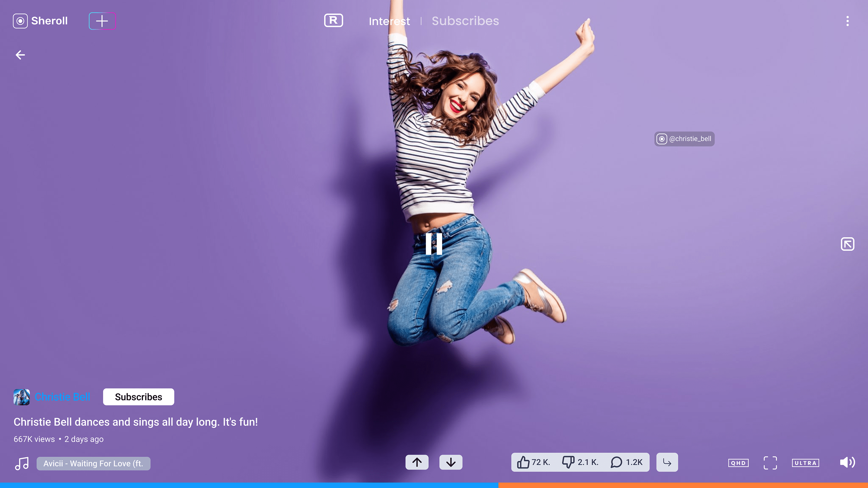Viewport: 868px width, 488px height.
Task: Go back with the left arrow
Action: (20, 55)
